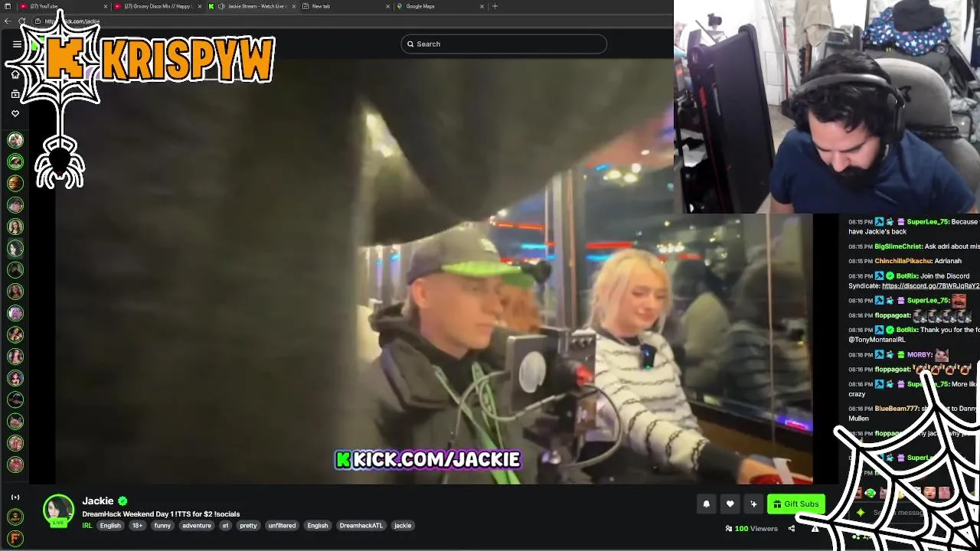Viewport: 980px width, 551px height.
Task: Click the orange F avatar in sidebar
Action: coord(15,538)
